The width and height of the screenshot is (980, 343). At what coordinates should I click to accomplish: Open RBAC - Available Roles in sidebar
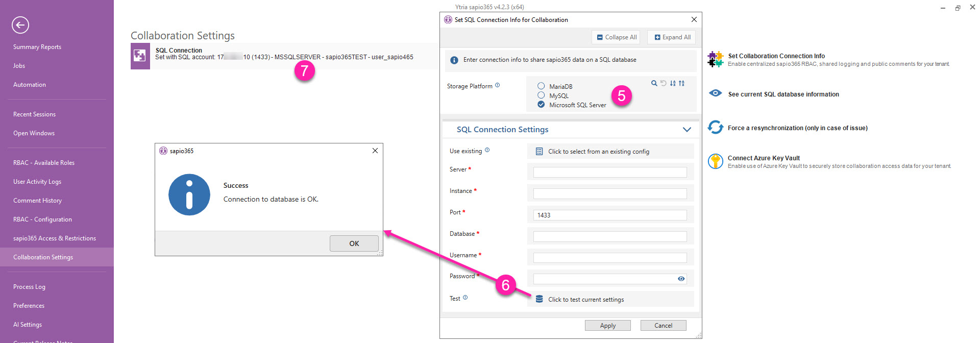click(x=44, y=163)
